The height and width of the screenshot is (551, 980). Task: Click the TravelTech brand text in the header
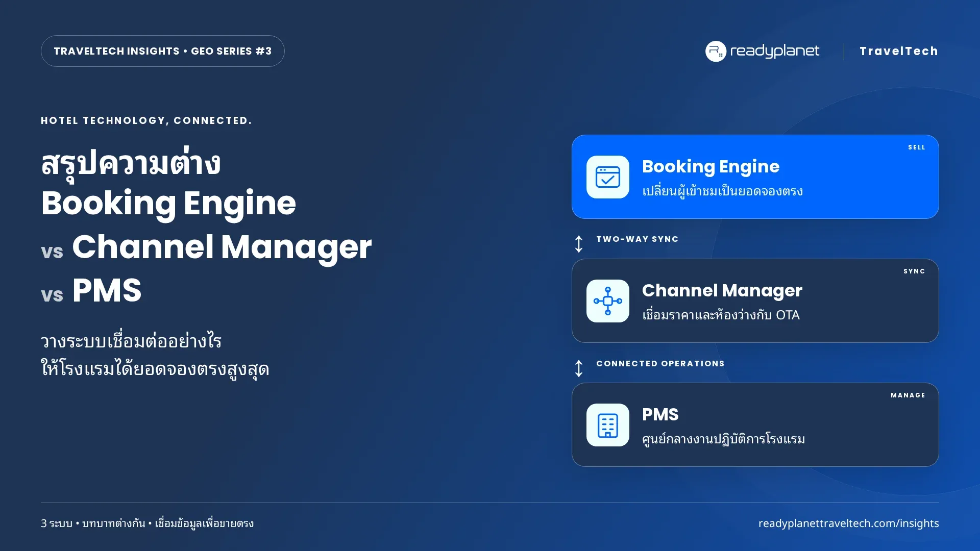tap(899, 51)
